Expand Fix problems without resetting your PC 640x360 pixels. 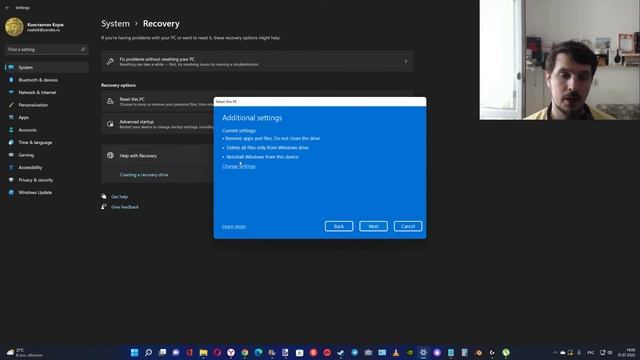pyautogui.click(x=257, y=62)
